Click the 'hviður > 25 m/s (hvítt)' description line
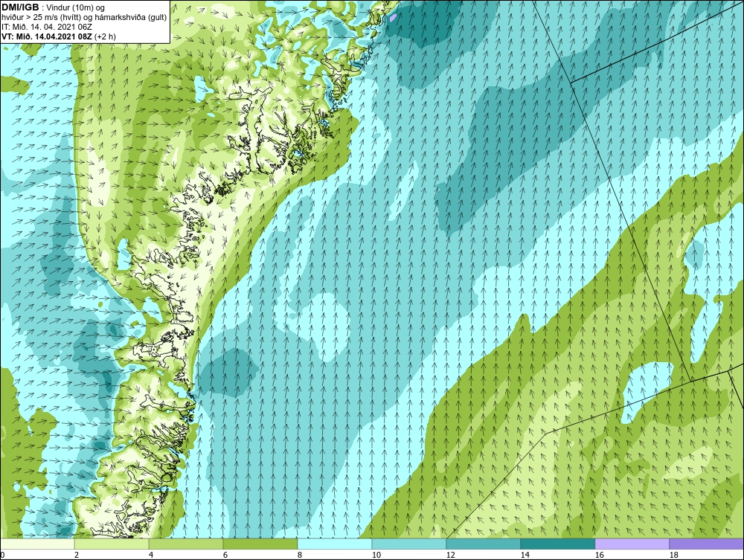 (x=85, y=18)
